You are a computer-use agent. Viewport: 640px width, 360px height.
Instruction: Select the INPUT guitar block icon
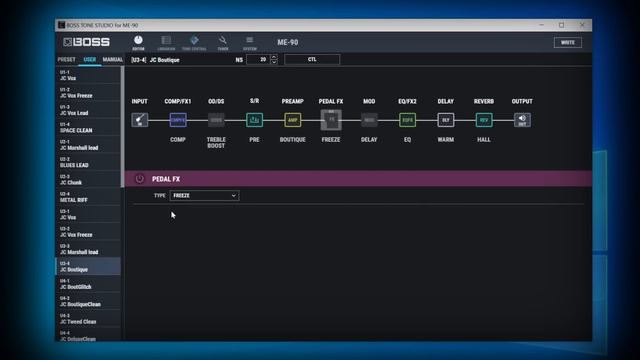point(140,120)
